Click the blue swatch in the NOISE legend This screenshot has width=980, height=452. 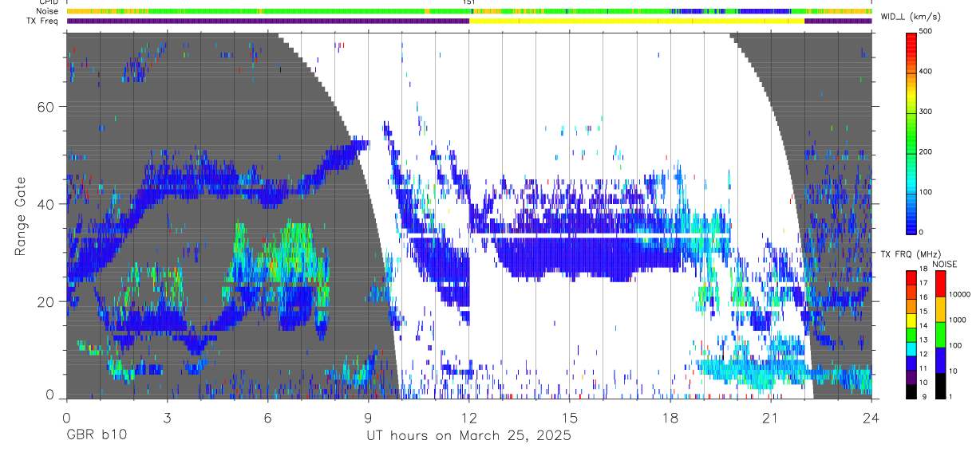941,360
